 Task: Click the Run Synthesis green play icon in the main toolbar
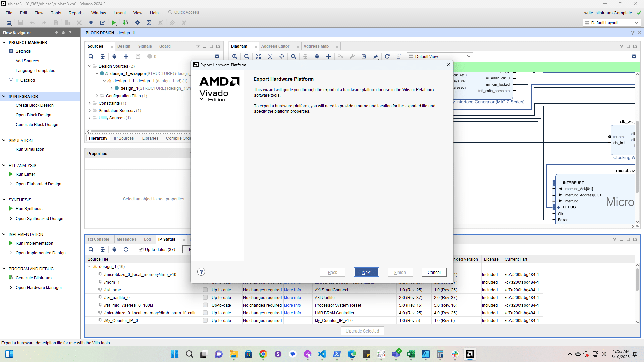pos(114,23)
